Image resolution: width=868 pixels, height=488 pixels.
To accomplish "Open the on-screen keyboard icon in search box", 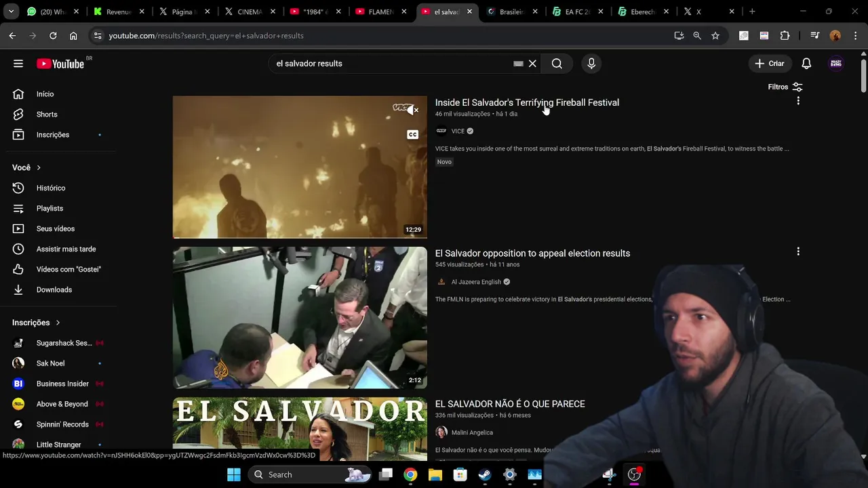I will pyautogui.click(x=518, y=64).
